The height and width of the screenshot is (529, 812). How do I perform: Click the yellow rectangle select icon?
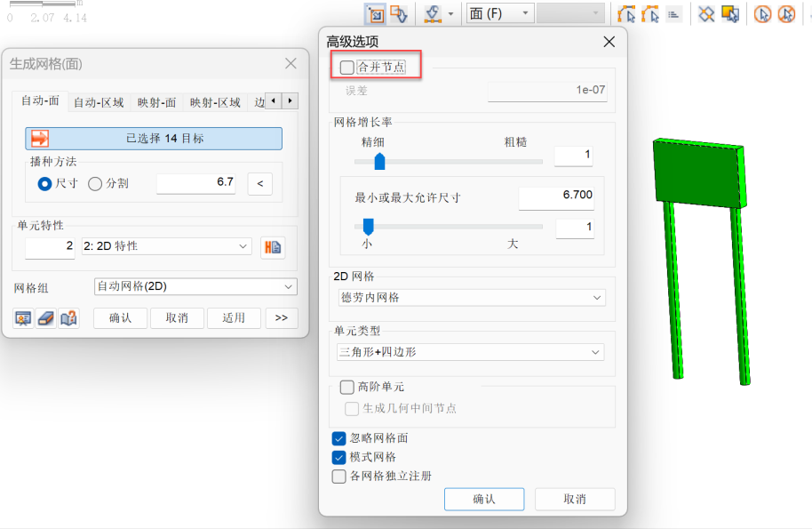pos(730,14)
